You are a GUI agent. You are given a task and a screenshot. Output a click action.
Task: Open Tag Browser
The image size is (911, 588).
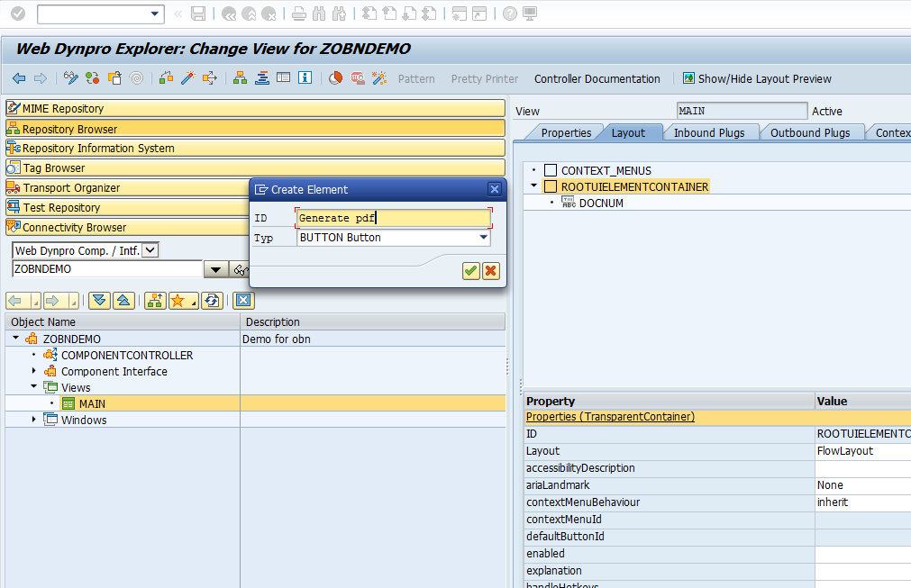(255, 167)
